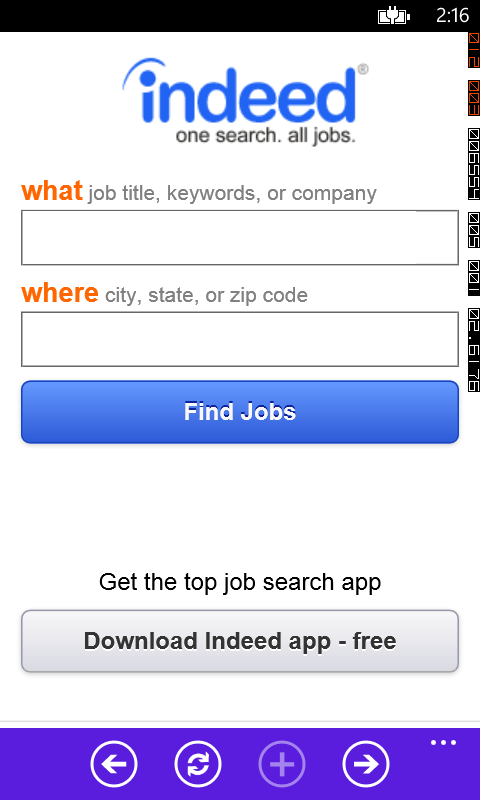Click Download Indeed app - free button
The image size is (480, 800).
point(240,641)
